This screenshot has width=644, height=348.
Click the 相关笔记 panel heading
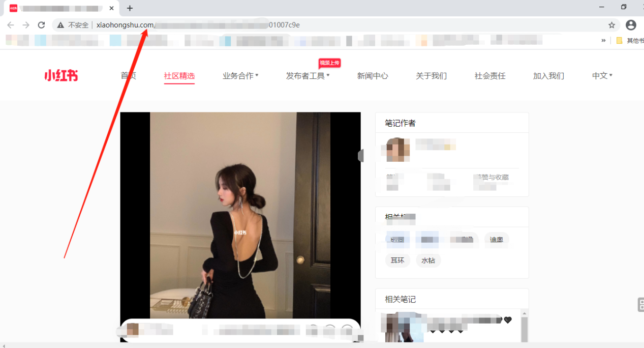pos(401,299)
